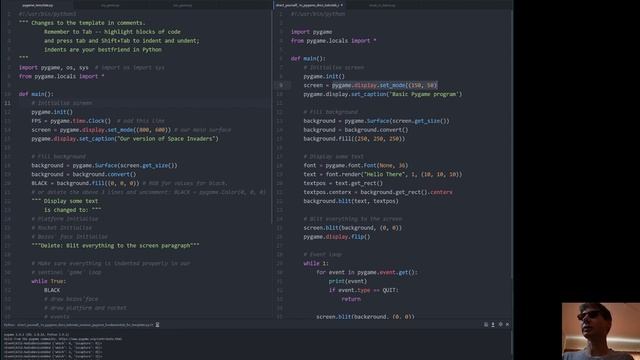Click the 'screen.get_size()' Surface line in the left editor
Viewport: 640px width, 360px height.
tap(104, 165)
